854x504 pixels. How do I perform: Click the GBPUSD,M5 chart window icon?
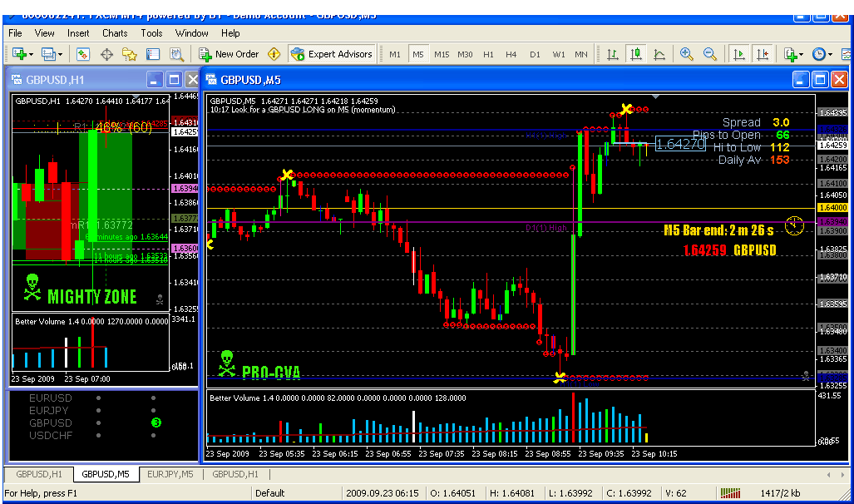(x=210, y=80)
